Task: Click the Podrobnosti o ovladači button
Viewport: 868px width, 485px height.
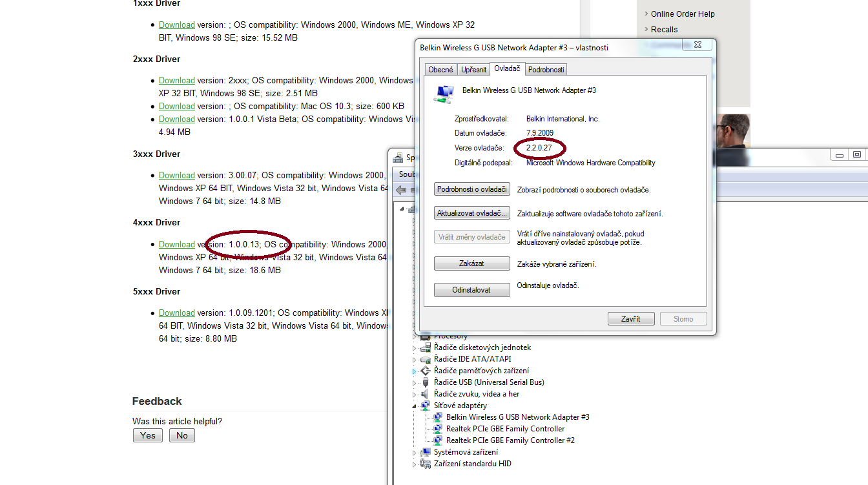Action: 472,189
